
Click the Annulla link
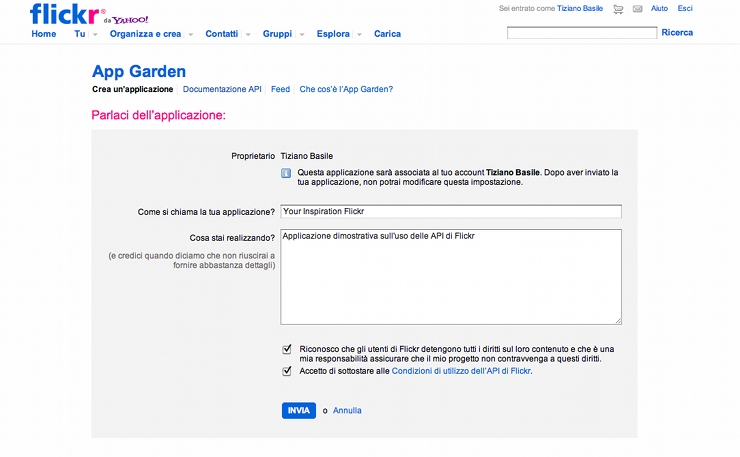pyautogui.click(x=347, y=411)
